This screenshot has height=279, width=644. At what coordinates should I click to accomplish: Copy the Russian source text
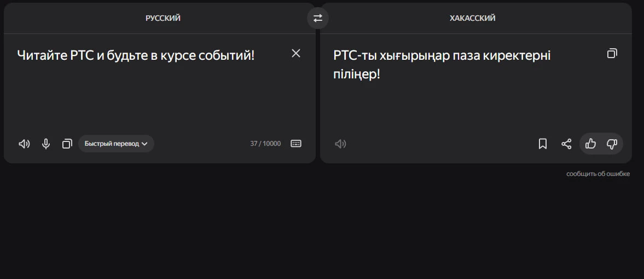pos(67,144)
